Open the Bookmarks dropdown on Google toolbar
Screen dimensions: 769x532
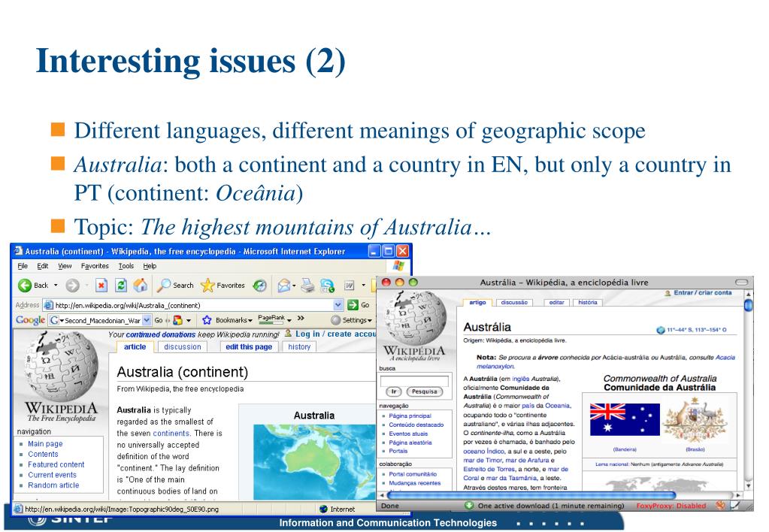tap(250, 321)
